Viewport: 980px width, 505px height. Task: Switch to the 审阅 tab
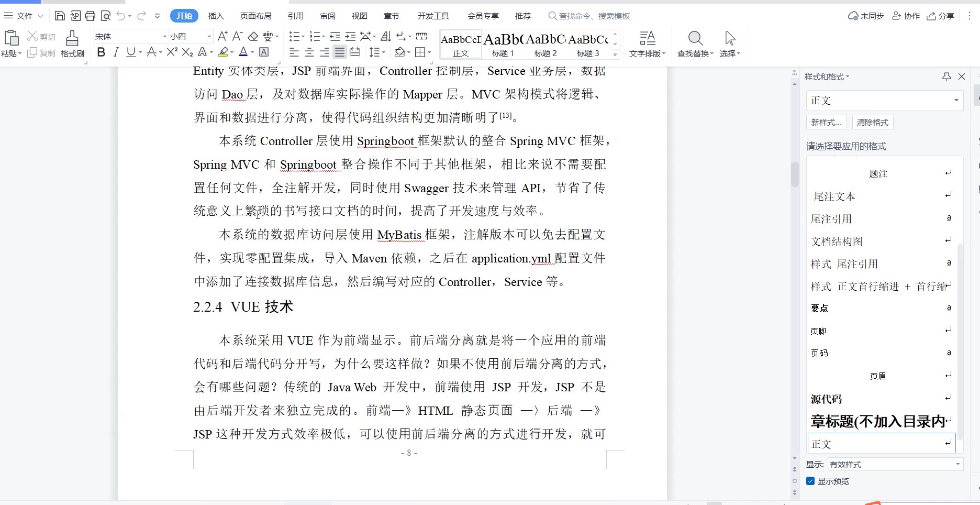point(328,16)
